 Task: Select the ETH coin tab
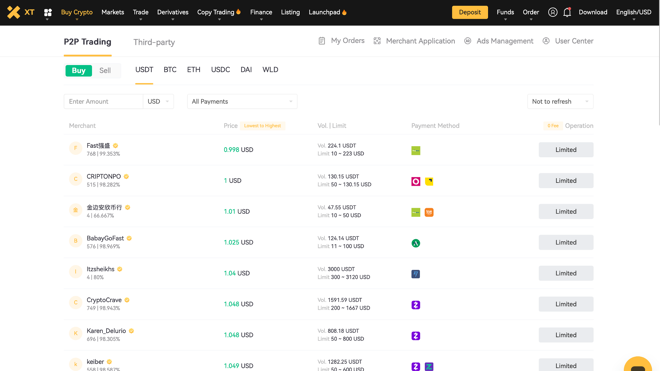(194, 69)
